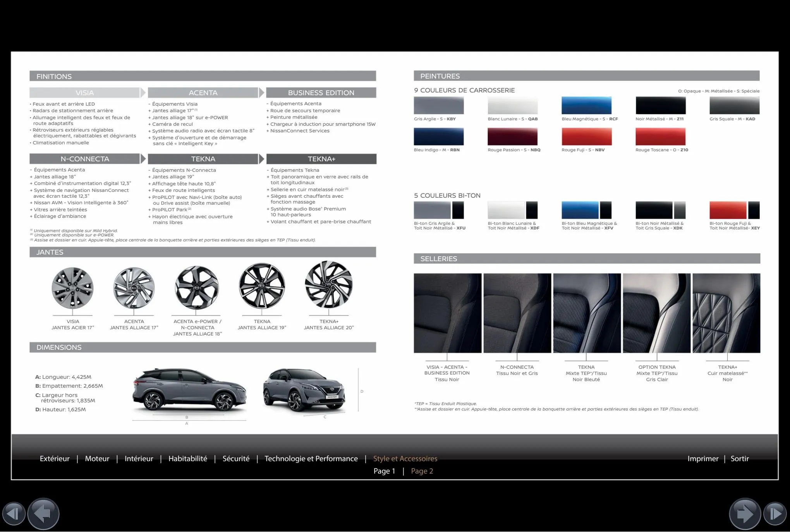The height and width of the screenshot is (532, 790).
Task: Click the Acenta 17" alloy wheel image
Action: click(134, 288)
